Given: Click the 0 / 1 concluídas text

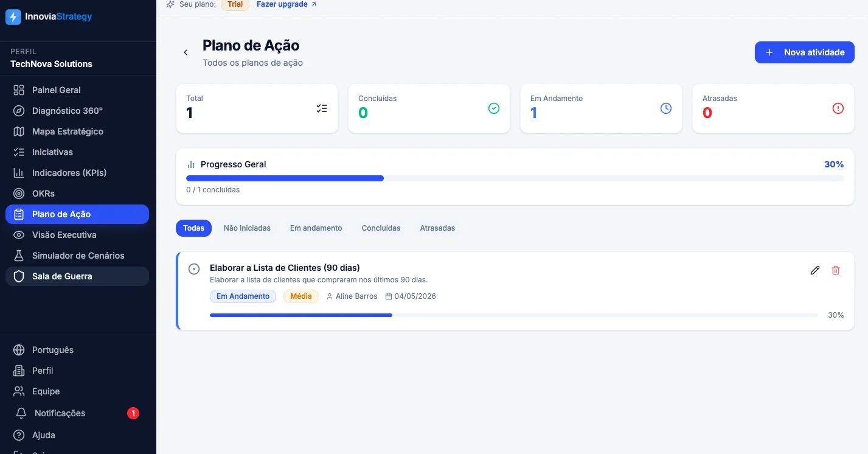Looking at the screenshot, I should [x=213, y=190].
